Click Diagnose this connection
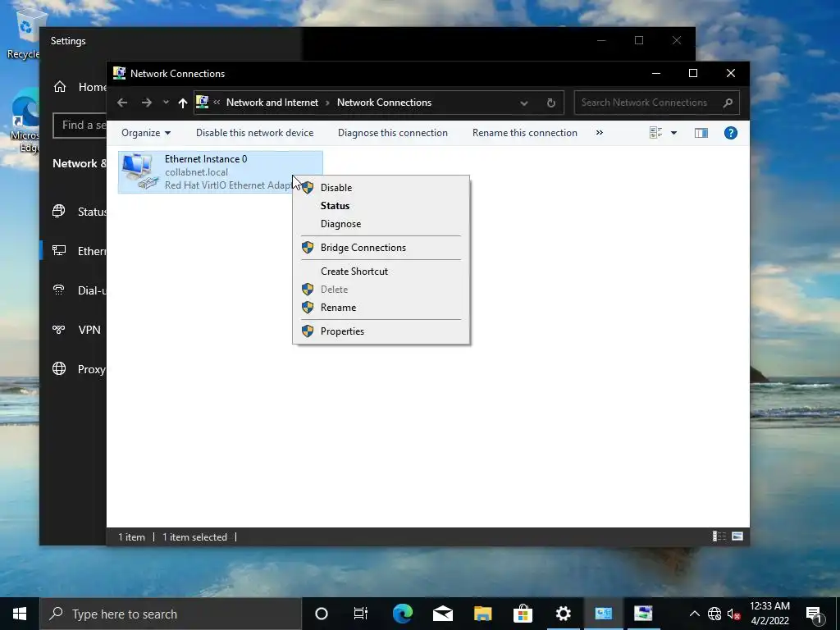The height and width of the screenshot is (630, 840). (393, 133)
